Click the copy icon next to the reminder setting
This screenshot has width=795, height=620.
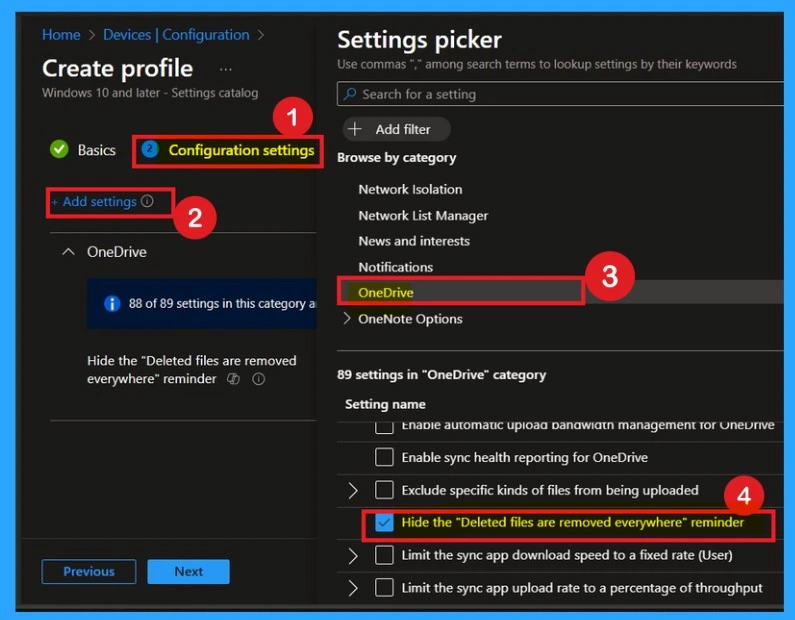[233, 380]
